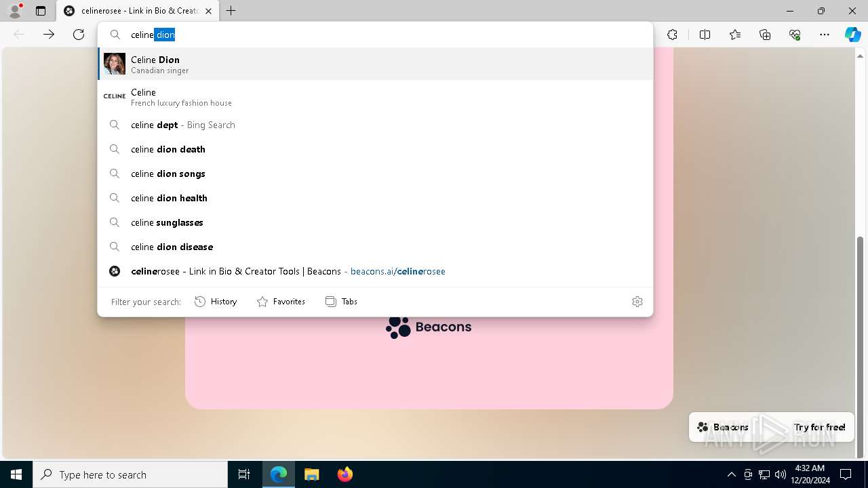Viewport: 868px width, 488px height.
Task: Open File Explorer from the taskbar
Action: 311,474
